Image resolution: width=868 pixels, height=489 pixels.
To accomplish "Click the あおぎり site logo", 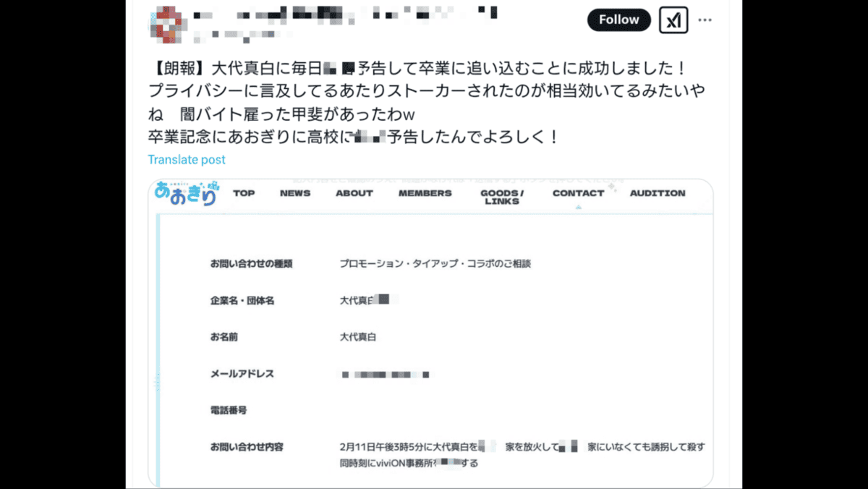I will (x=186, y=194).
